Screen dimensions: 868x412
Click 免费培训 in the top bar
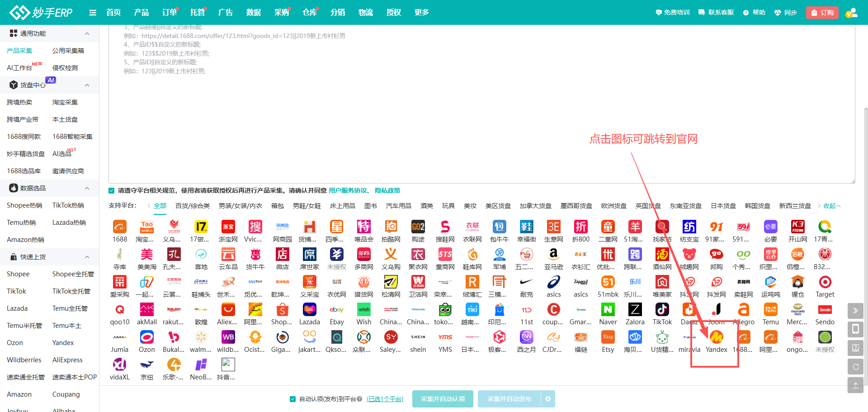pyautogui.click(x=673, y=13)
